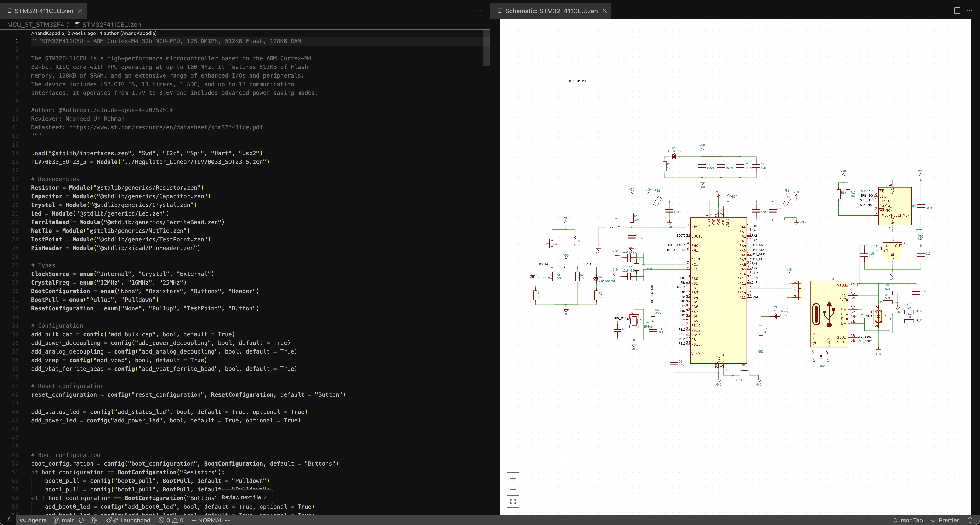Open more actions for the code editor group
This screenshot has width=980, height=525.
click(x=479, y=11)
